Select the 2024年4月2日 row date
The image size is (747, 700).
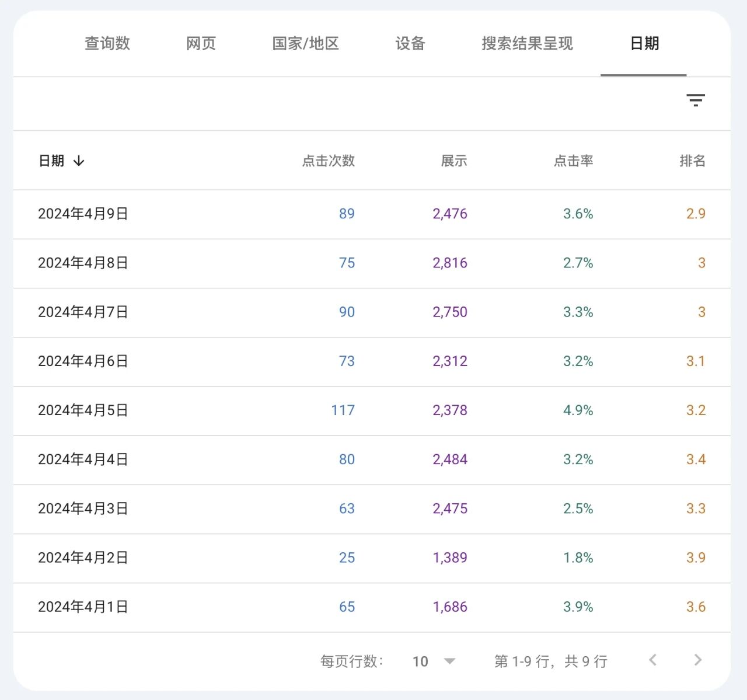coord(83,558)
